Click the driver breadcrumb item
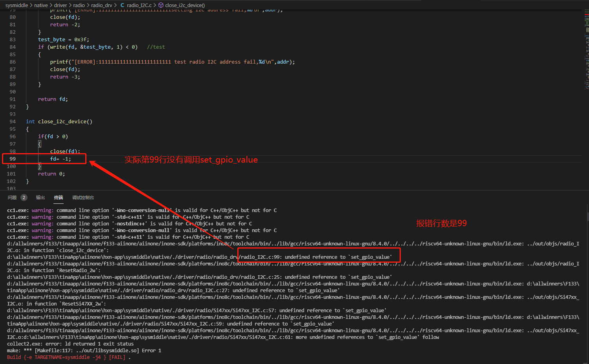The width and height of the screenshot is (589, 364). 61,5
